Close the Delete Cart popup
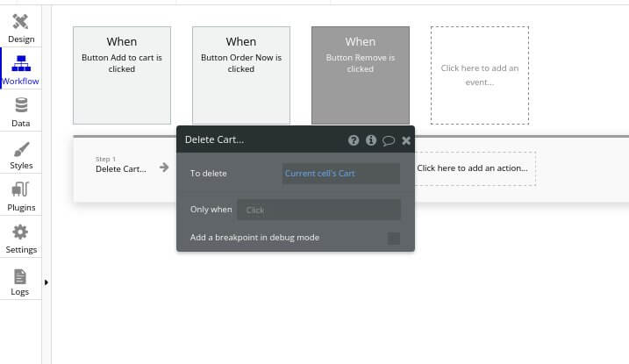629x364 pixels. (x=406, y=140)
